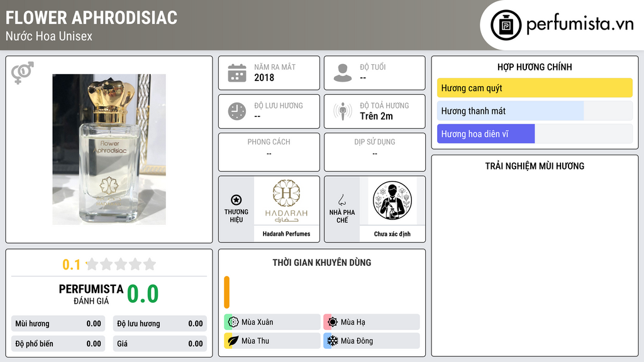This screenshot has width=644, height=362.
Task: Click the Giá 0.00 rating row
Action: click(x=160, y=344)
